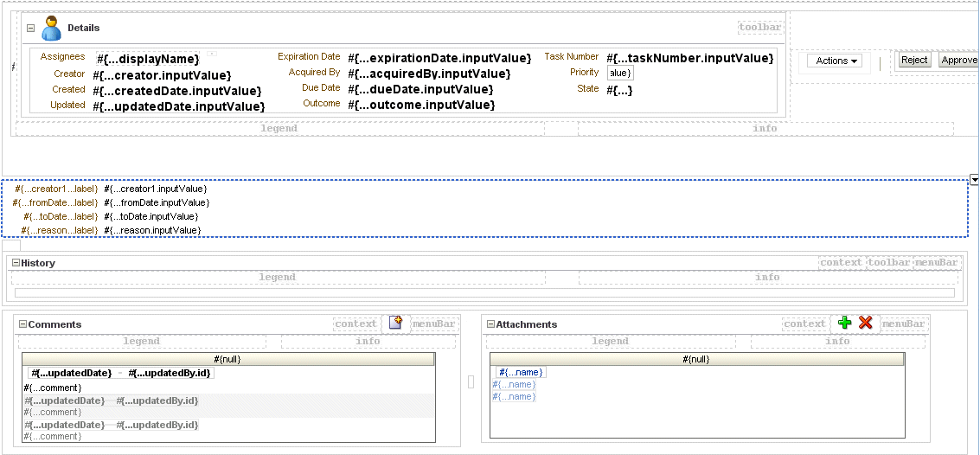Click the Details toolbar facet placeholder

coord(760,28)
